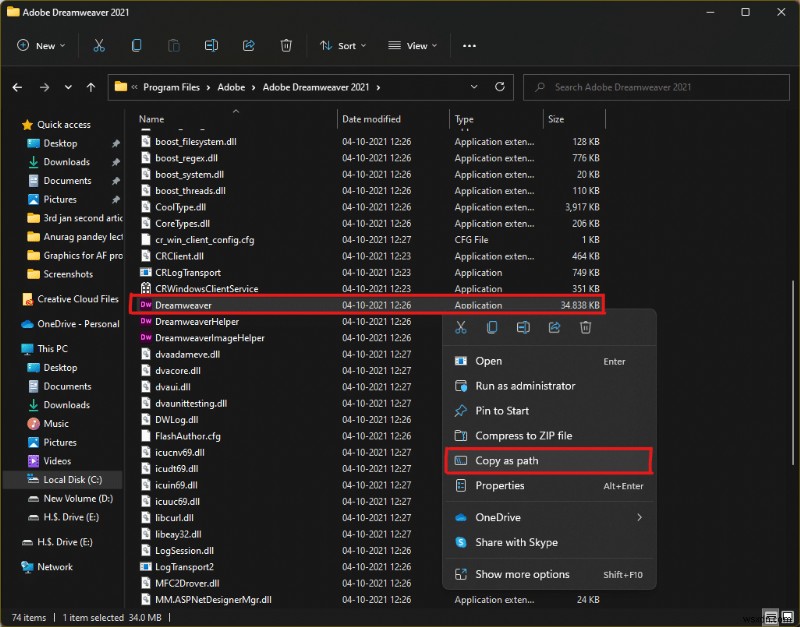Click the See more ellipsis icon
This screenshot has width=800, height=627.
(469, 45)
